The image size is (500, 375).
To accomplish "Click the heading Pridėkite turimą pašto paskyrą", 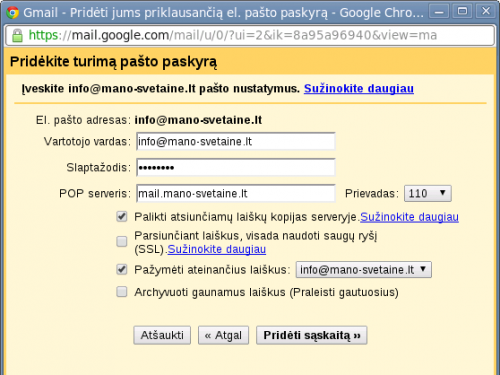I will pos(113,62).
